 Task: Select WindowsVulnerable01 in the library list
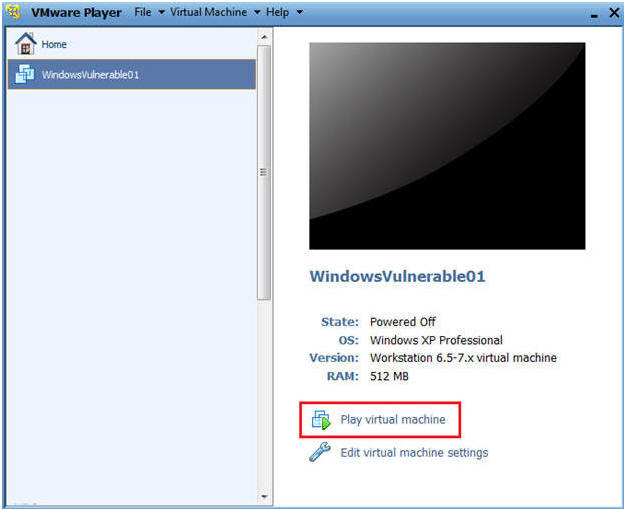pyautogui.click(x=132, y=74)
